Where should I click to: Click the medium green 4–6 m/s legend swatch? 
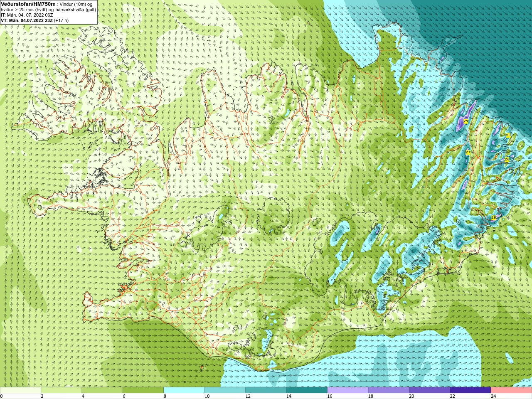click(x=102, y=390)
